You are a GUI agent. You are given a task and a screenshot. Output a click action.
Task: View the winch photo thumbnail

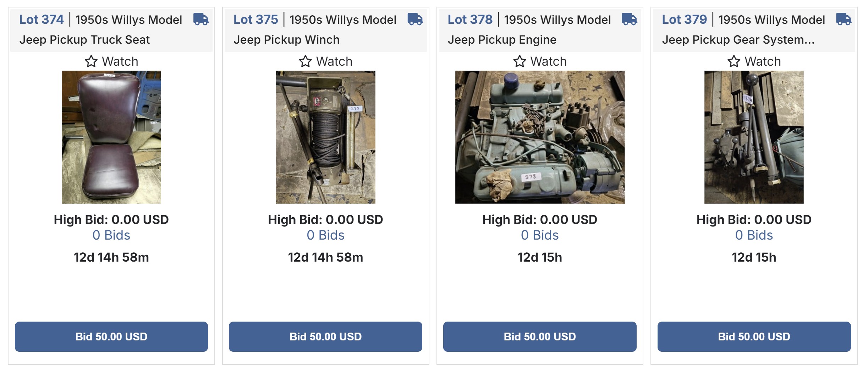[x=325, y=137]
